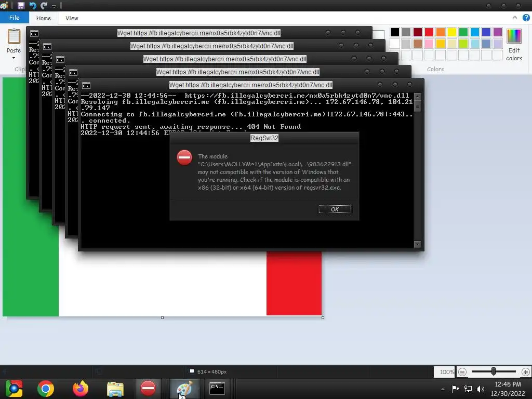Click the Save icon in Paint's quick access toolbar
Image resolution: width=532 pixels, height=399 pixels.
point(21,5)
